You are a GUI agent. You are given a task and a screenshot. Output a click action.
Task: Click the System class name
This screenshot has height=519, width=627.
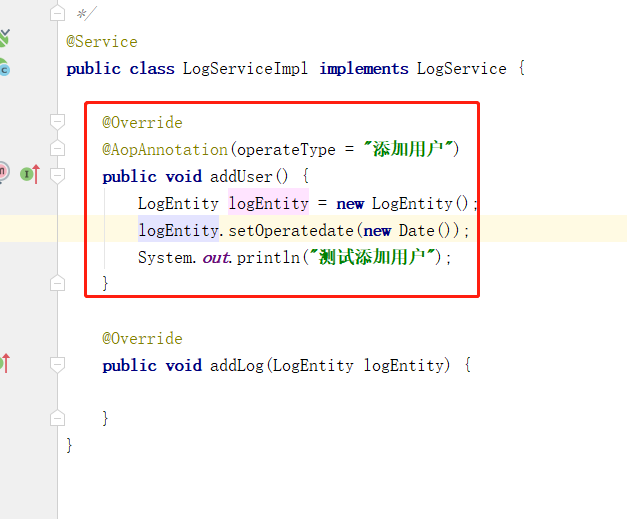[165, 258]
